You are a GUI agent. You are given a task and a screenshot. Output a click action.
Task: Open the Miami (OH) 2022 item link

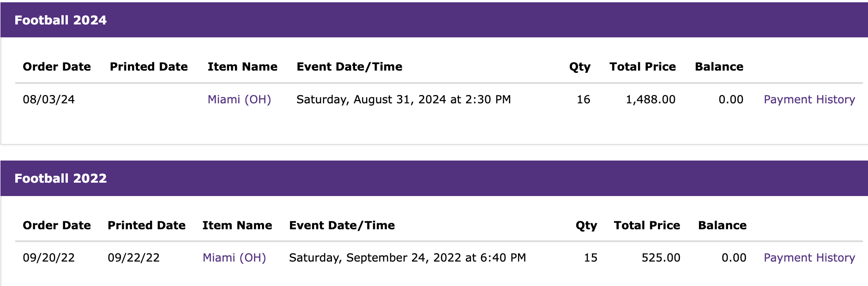tap(234, 258)
